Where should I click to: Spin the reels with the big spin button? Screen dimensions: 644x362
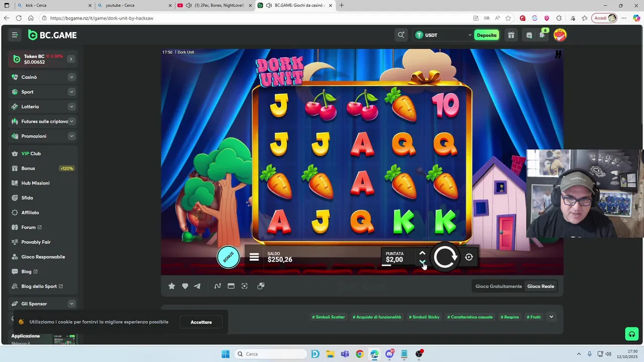[x=445, y=257]
